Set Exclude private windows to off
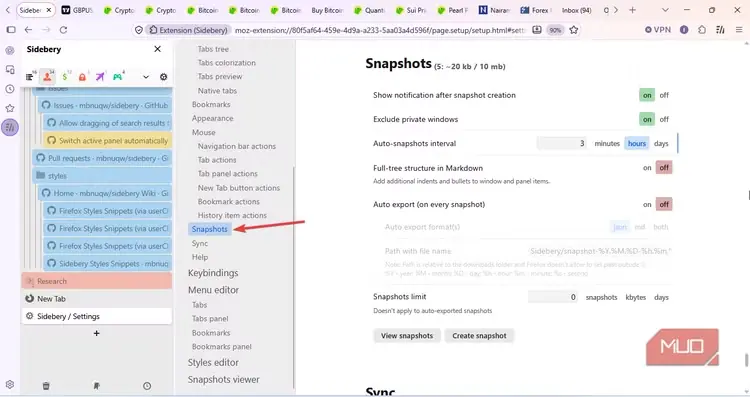Viewport: 750px width, 397px height. [664, 119]
